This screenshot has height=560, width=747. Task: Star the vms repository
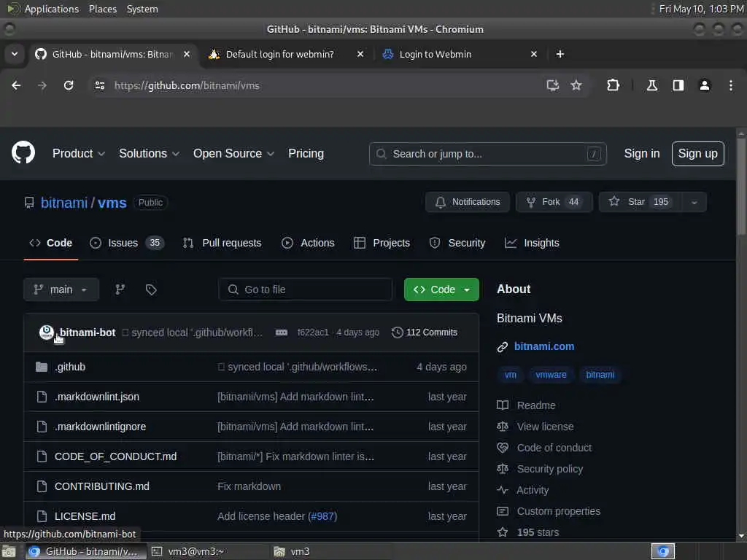(x=640, y=203)
